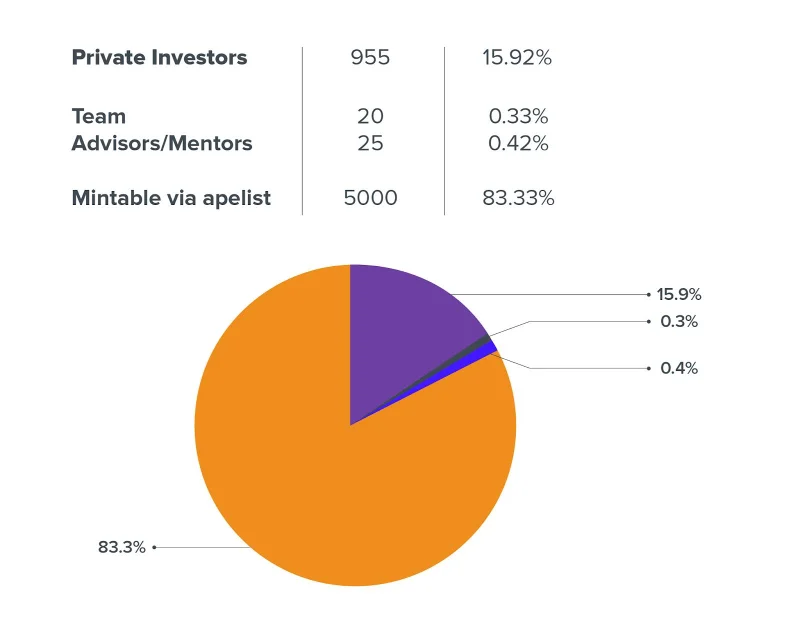Click the 5000 value cell
This screenshot has width=800, height=641.
tap(370, 198)
